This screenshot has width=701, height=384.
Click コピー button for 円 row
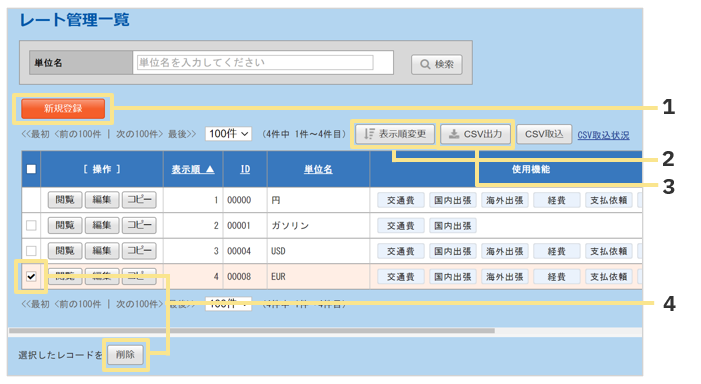coord(139,200)
